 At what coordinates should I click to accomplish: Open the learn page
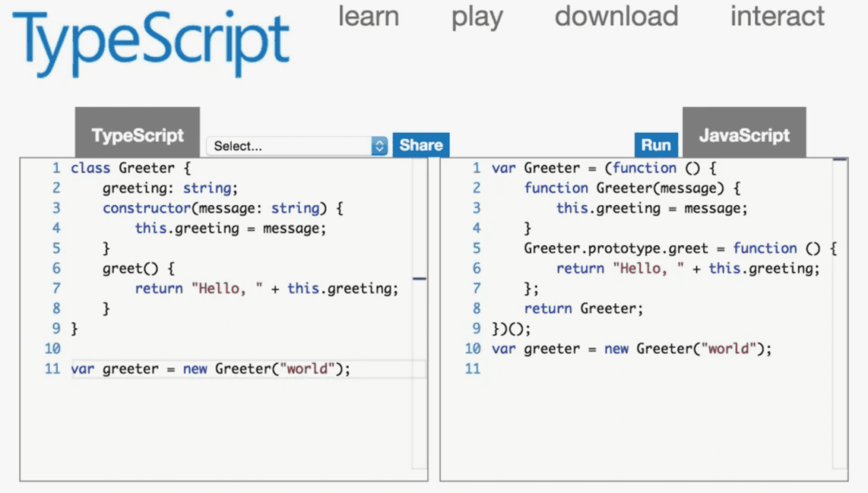tap(368, 17)
